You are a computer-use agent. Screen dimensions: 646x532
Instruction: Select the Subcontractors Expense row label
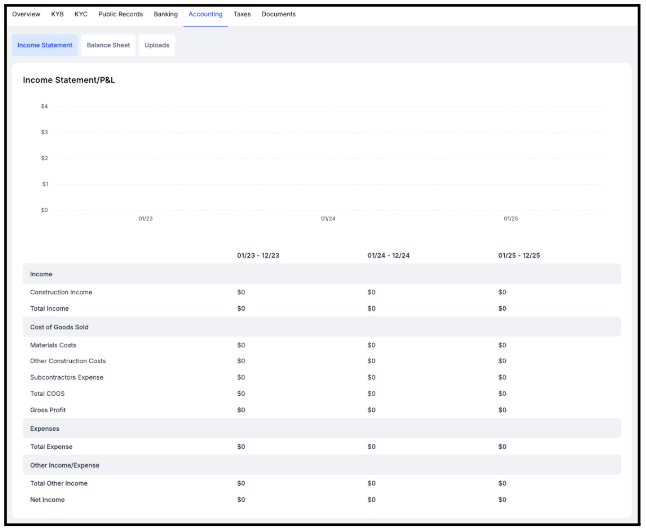[67, 377]
